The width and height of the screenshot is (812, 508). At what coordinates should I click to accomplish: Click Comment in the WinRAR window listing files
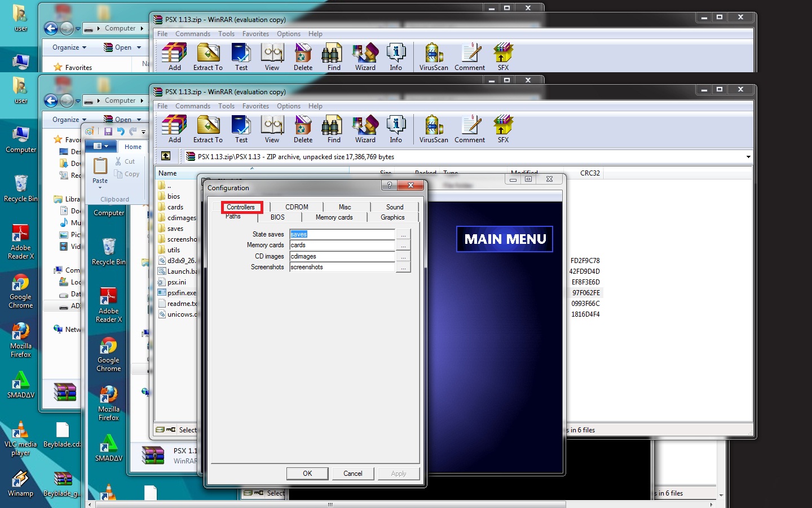tap(470, 129)
